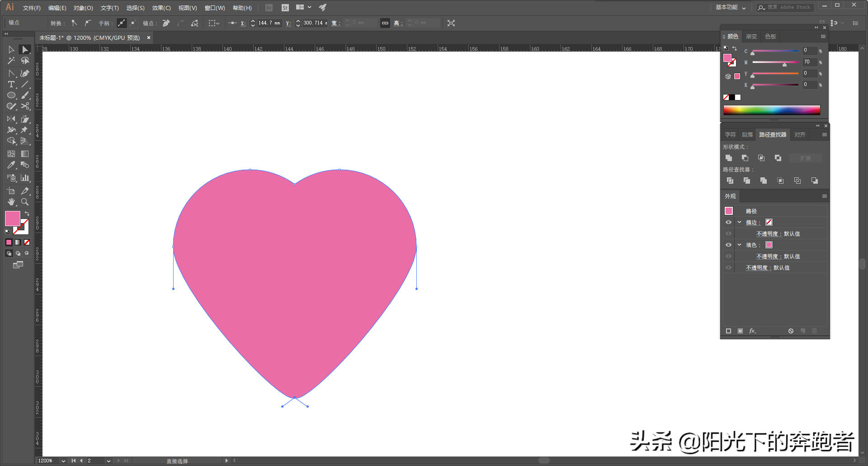The height and width of the screenshot is (466, 868).
Task: Select the Eyedropper tool
Action: pyautogui.click(x=11, y=165)
